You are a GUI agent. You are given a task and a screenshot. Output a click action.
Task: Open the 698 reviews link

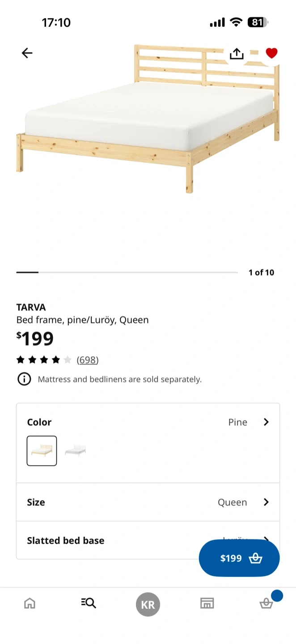click(88, 360)
